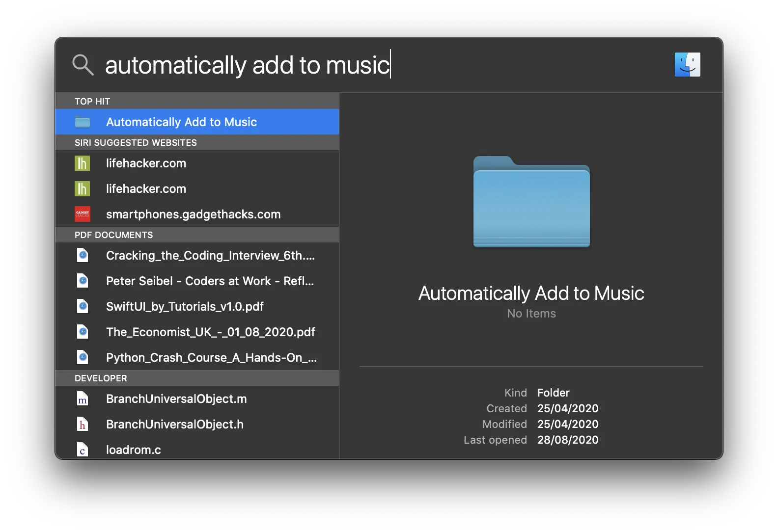Select Cracking_the_Coding_Interview_6th PDF result
Screen dimensions: 778x532
coord(197,255)
